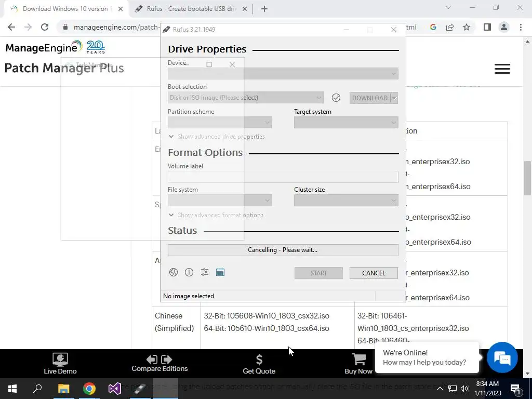This screenshot has width=532, height=399.
Task: Open the Cluster size dropdown
Action: [346, 201]
